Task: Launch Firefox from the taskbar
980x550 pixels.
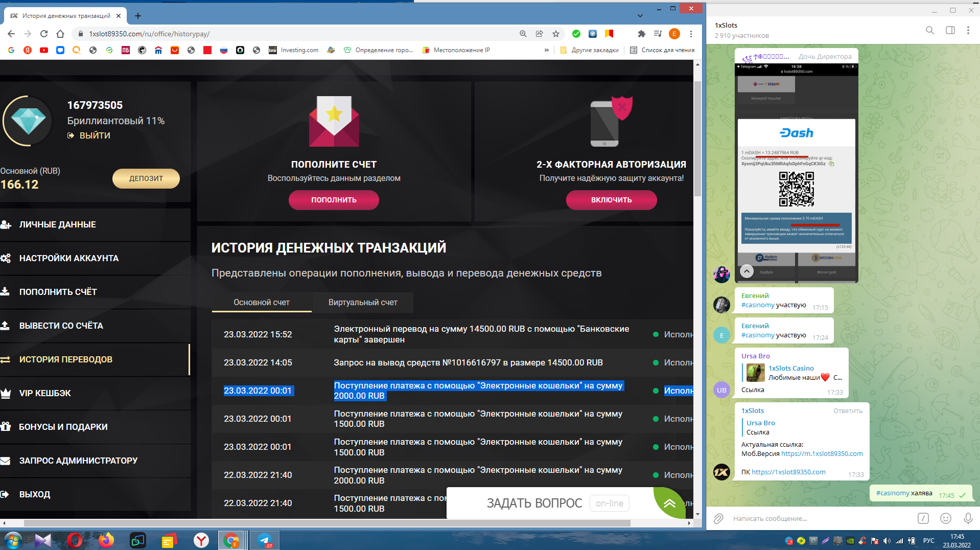Action: [106, 540]
